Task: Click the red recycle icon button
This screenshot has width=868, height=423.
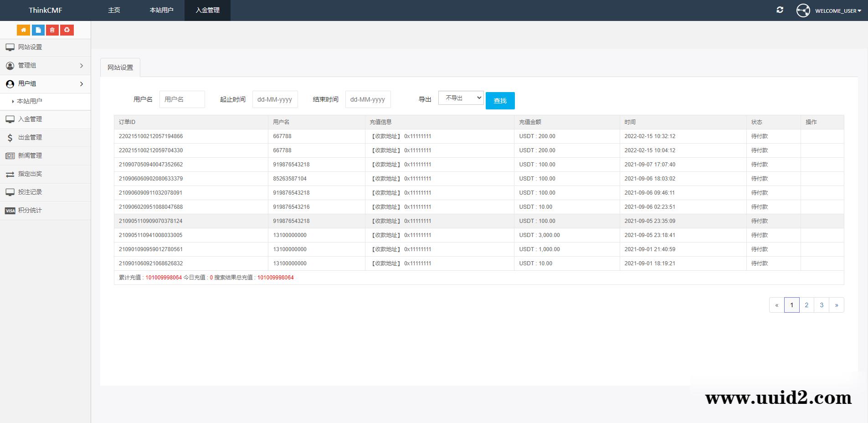Action: 67,30
